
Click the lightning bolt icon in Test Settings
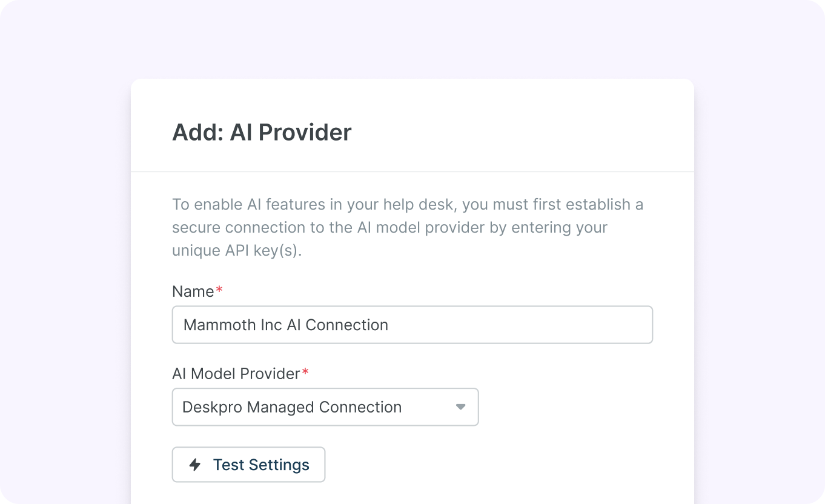coord(195,465)
